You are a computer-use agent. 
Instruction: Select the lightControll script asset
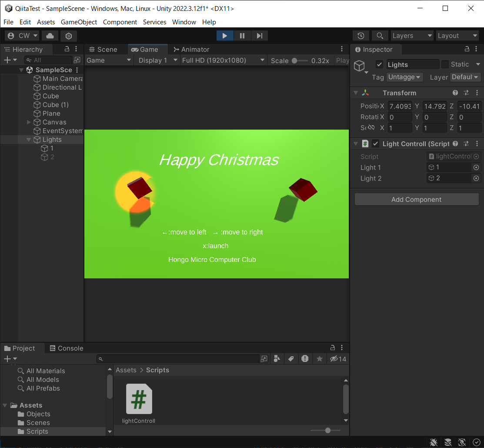pos(139,404)
